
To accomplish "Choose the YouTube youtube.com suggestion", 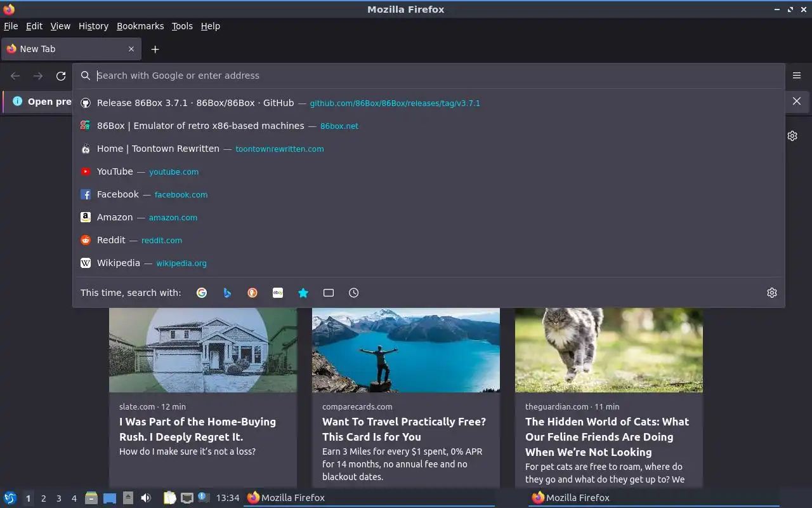I will pos(429,171).
